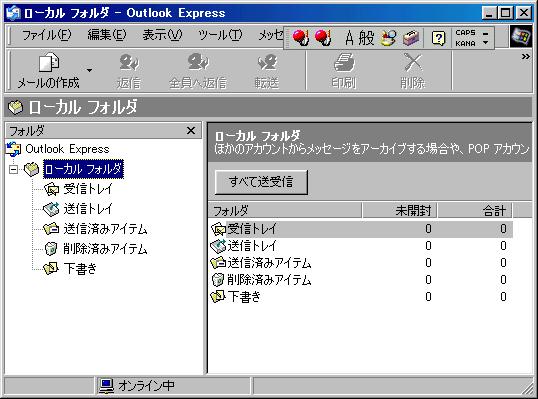Select 送信済みアイテム row in the folder list

pos(361,263)
